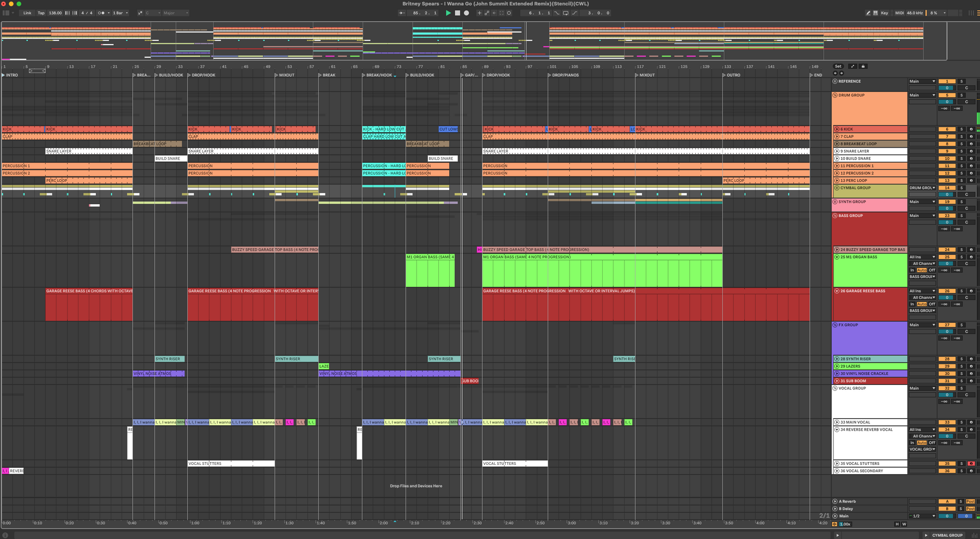
Task: Click the Tap tempo button
Action: click(41, 13)
